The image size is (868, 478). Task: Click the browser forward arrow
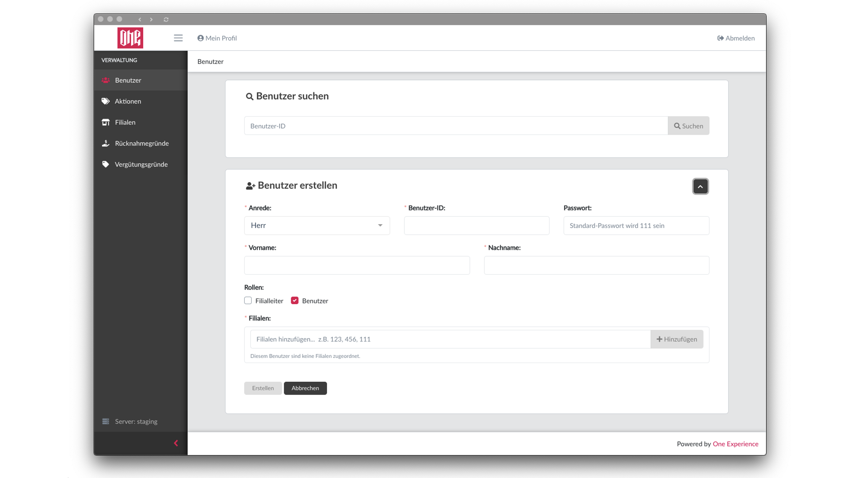tap(151, 19)
